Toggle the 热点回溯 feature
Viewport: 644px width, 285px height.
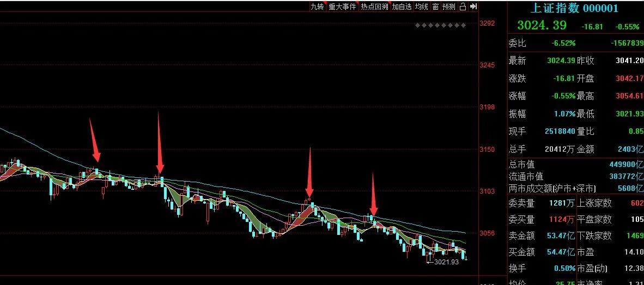coord(374,7)
